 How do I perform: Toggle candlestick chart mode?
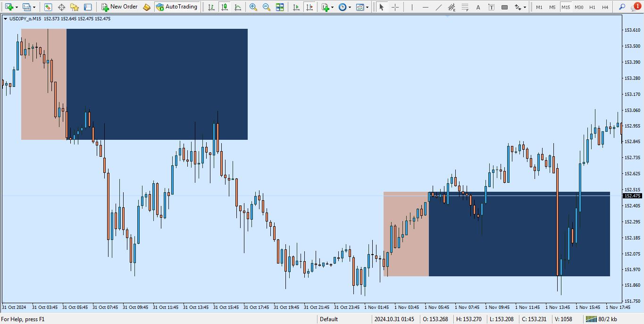[224, 7]
